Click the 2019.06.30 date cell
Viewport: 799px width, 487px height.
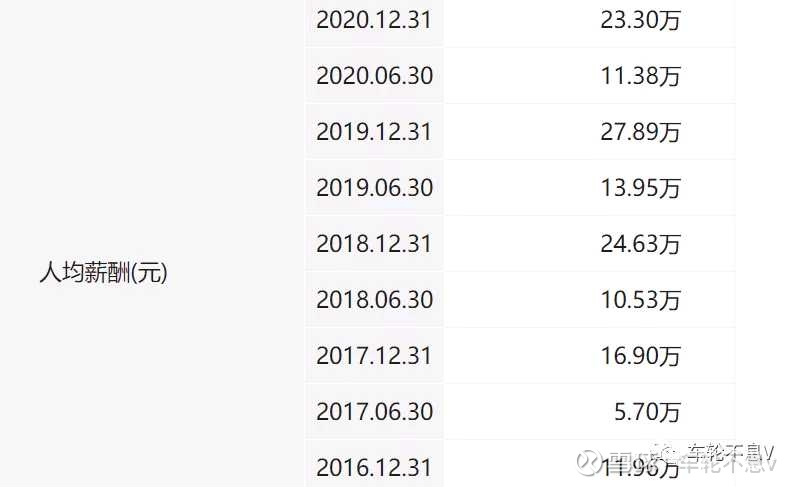[374, 187]
